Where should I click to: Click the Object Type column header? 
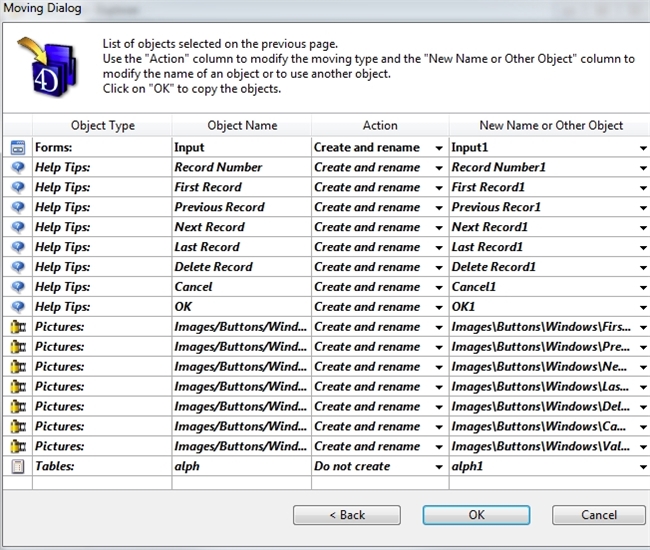102,126
